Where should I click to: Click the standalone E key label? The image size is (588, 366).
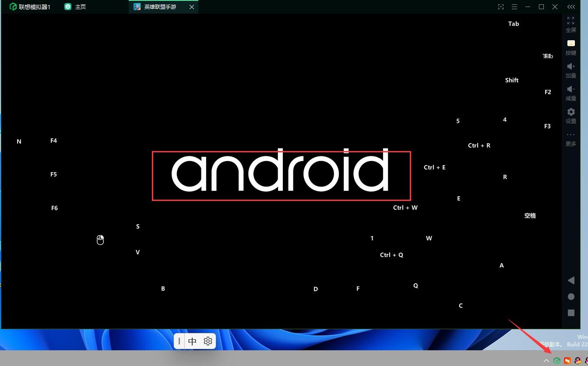[458, 198]
